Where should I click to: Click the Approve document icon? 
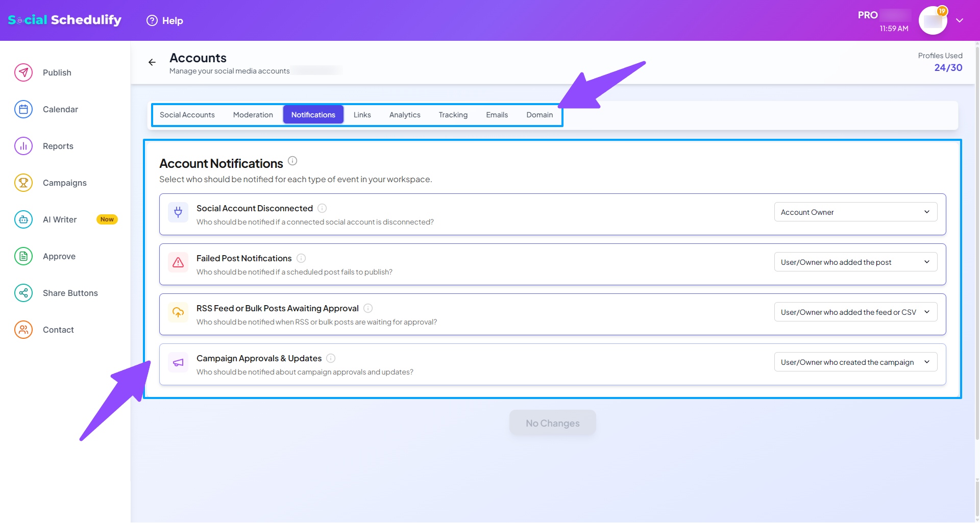(23, 256)
